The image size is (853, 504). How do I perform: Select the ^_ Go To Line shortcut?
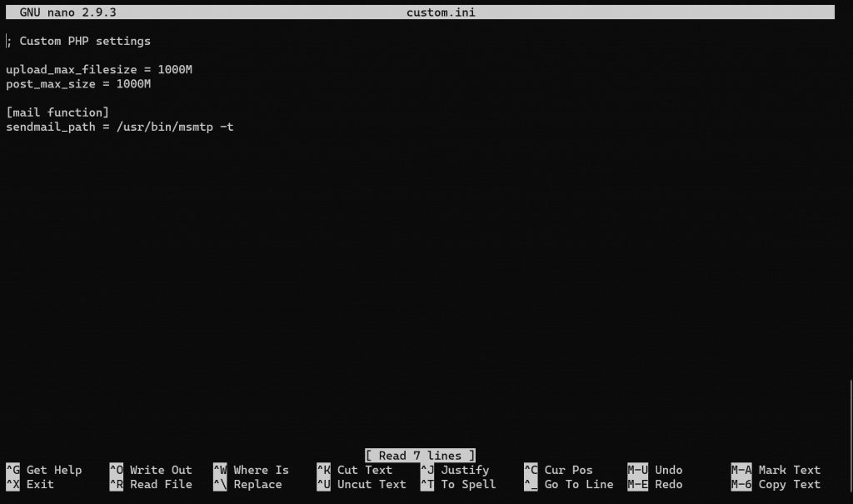pyautogui.click(x=568, y=484)
